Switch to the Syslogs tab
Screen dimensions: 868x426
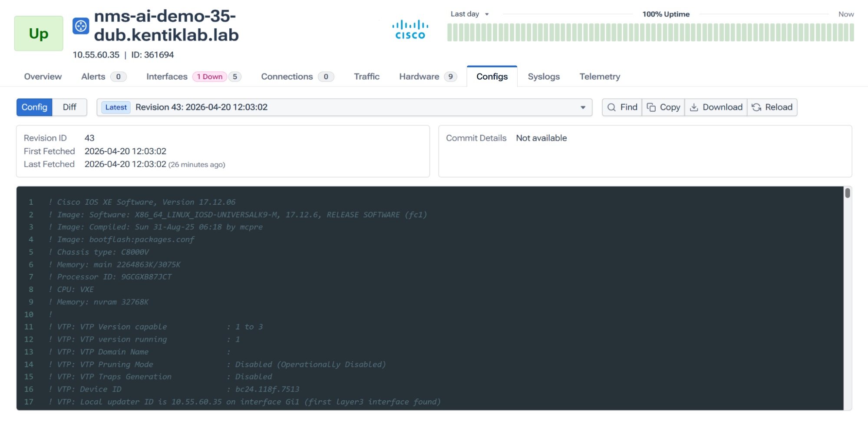[544, 77]
